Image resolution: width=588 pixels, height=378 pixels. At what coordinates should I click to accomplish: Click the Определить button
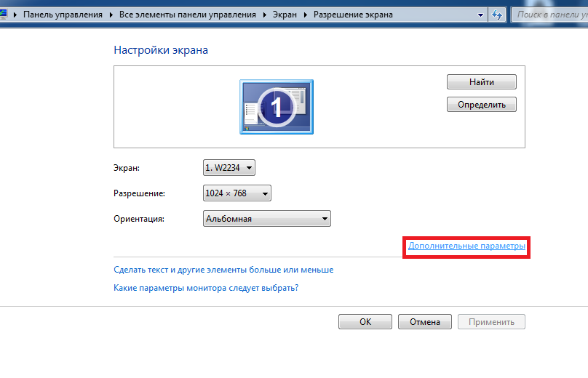pos(482,105)
